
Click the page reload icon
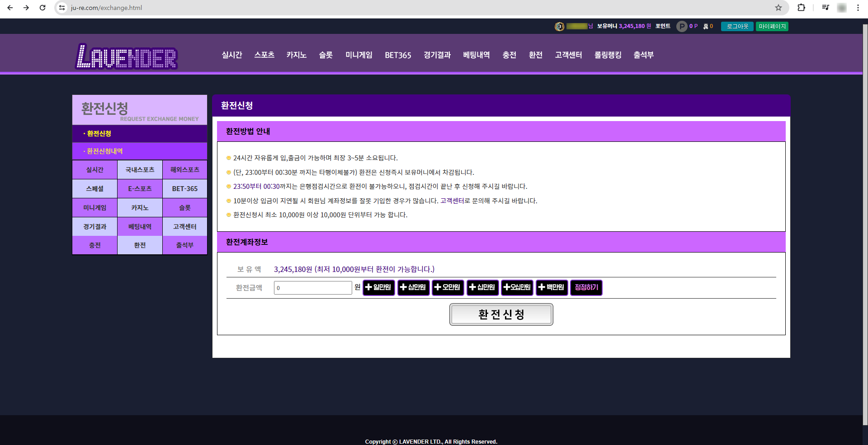click(42, 8)
